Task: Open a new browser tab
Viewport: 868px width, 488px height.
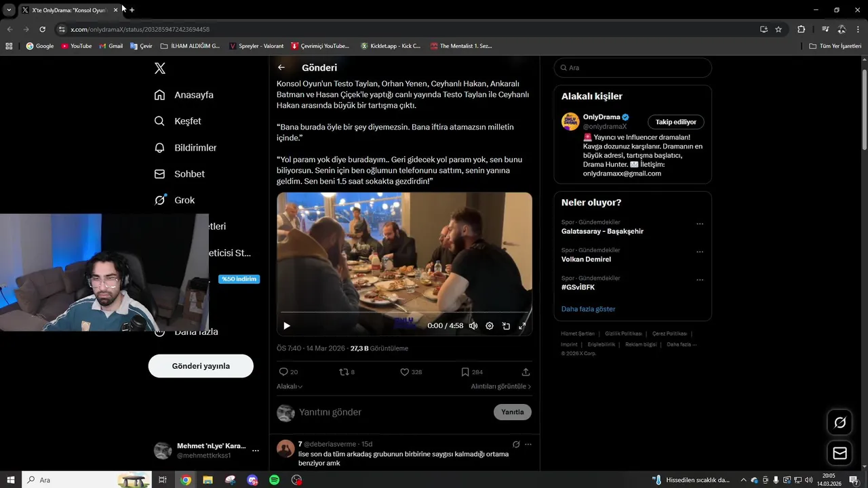Action: pyautogui.click(x=132, y=9)
